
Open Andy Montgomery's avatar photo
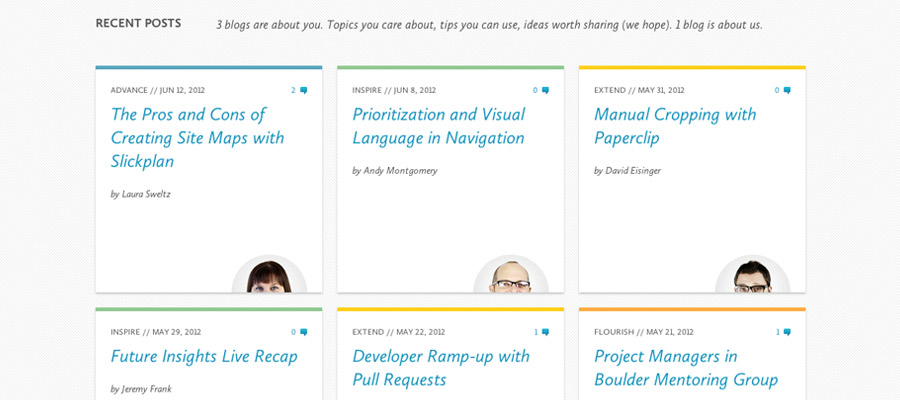(x=511, y=274)
